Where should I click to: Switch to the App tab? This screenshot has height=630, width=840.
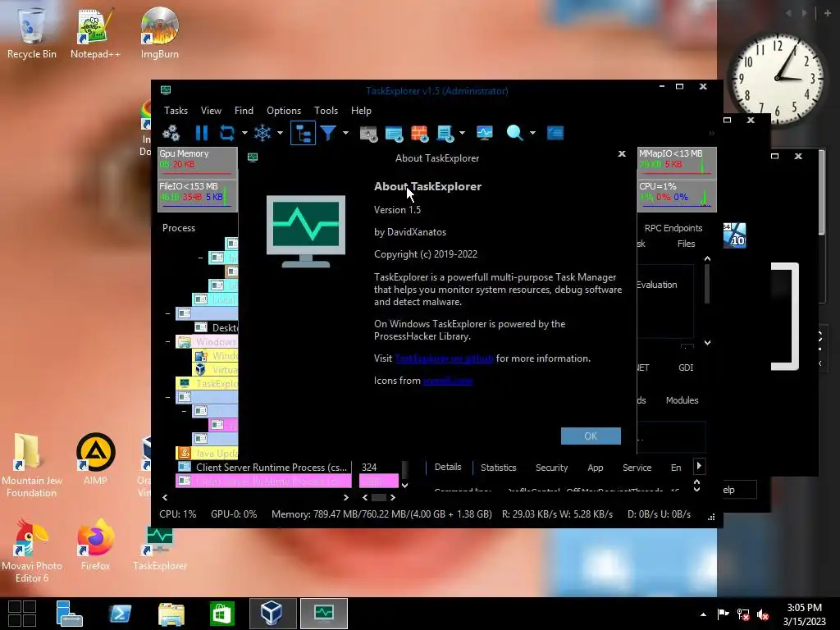click(x=596, y=468)
